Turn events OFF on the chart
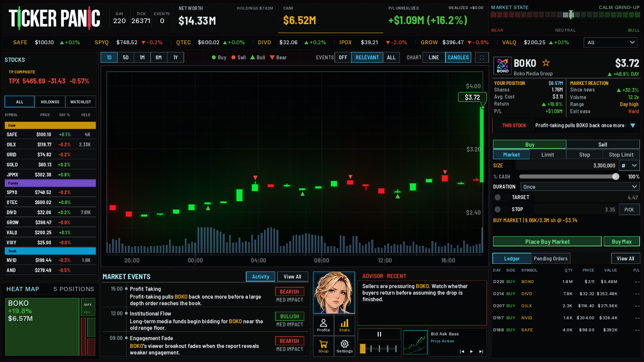The image size is (644, 362). tap(343, 57)
